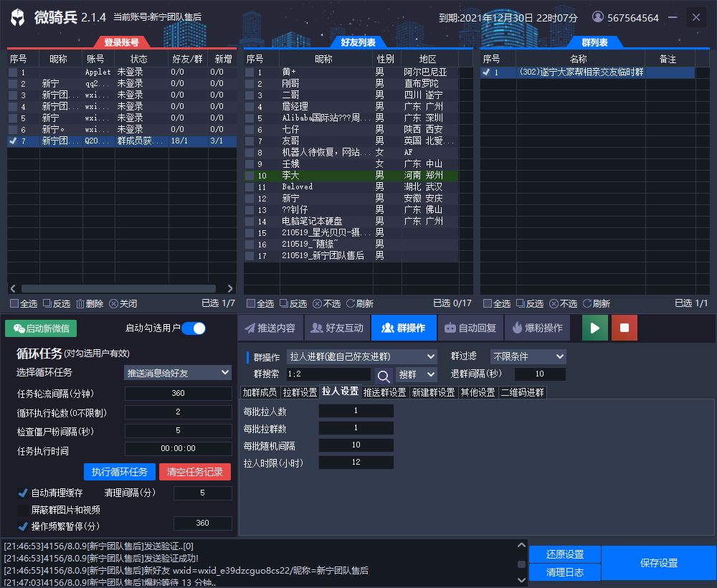This screenshot has height=588, width=717.
Task: Switch to 新建群设置 sub-tab
Action: (434, 392)
